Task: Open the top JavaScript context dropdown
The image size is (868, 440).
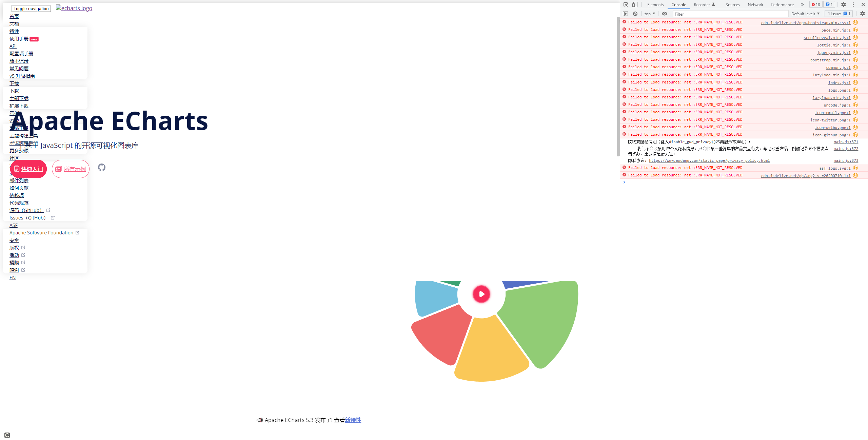Action: [x=650, y=14]
